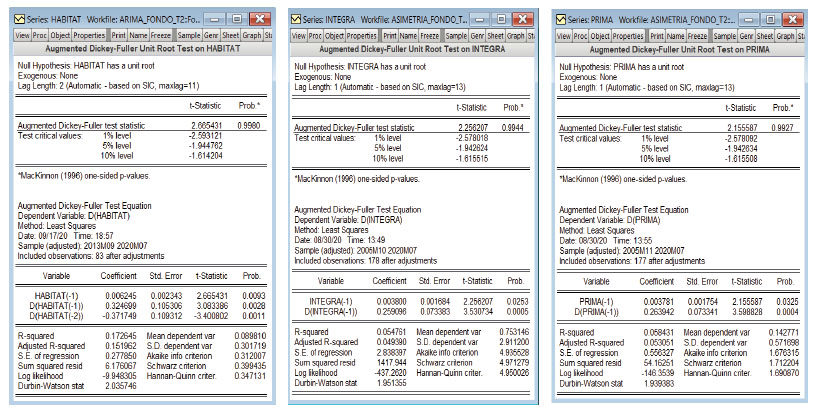Select HABITAT Durbin-Watson stat 2.035746
Screen dimensions: 817x414
point(121,386)
